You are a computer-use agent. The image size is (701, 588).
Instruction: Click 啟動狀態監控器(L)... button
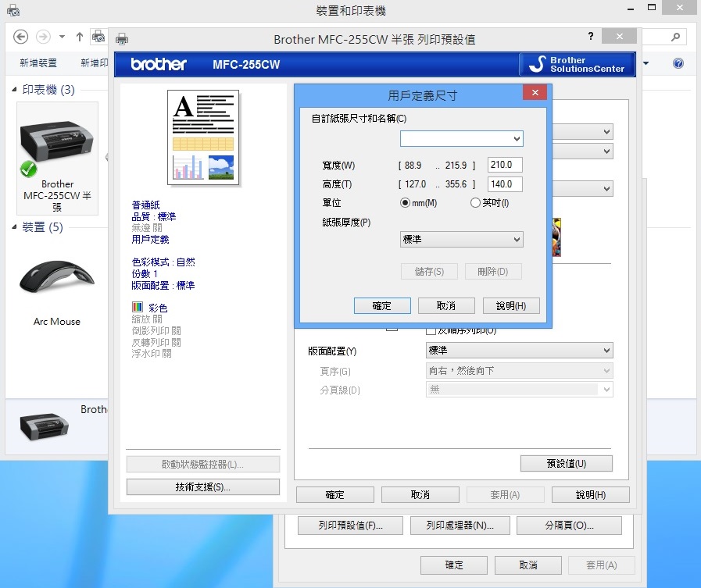point(203,465)
